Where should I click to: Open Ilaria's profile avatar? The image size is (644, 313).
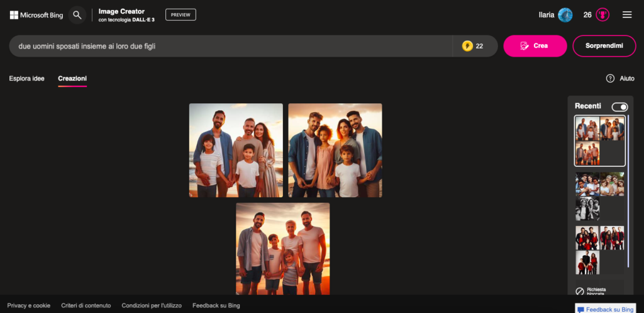click(565, 15)
